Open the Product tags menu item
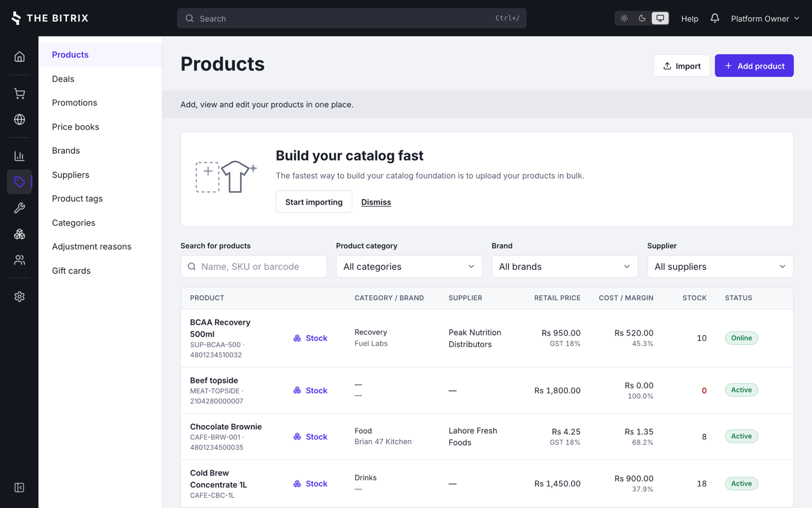The image size is (812, 508). click(x=100, y=199)
